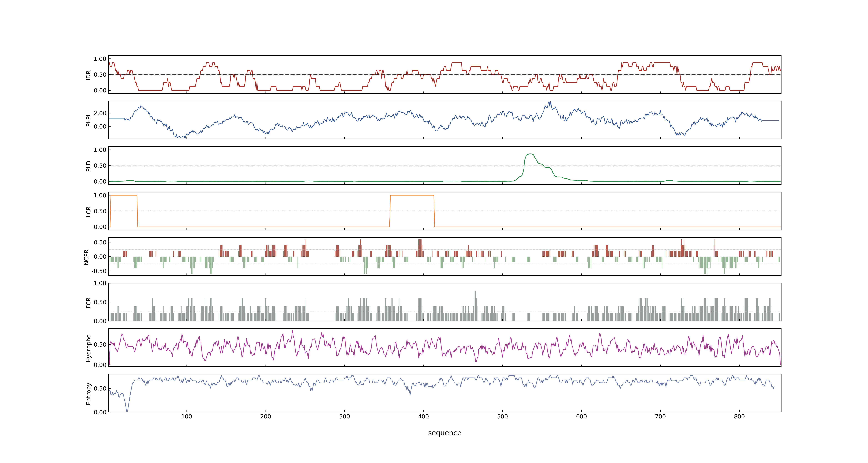
Task: Click the "PLD" y-axis label
Action: coord(88,166)
